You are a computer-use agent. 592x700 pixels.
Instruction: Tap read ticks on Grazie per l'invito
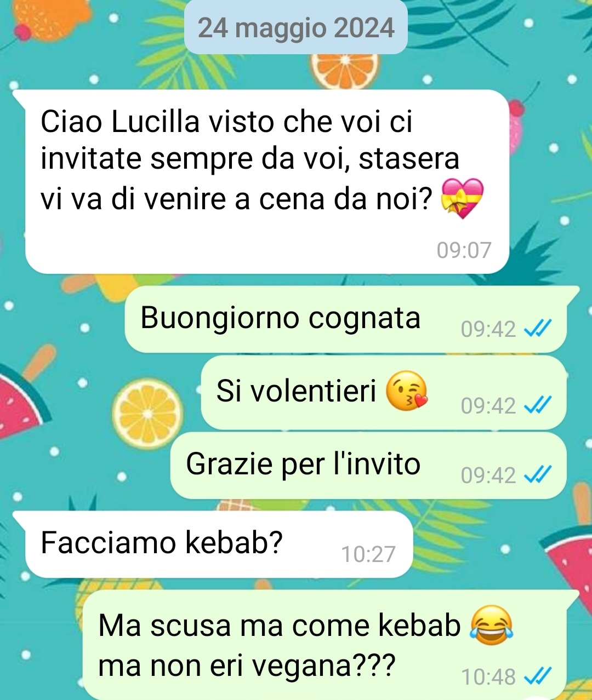coord(537,475)
